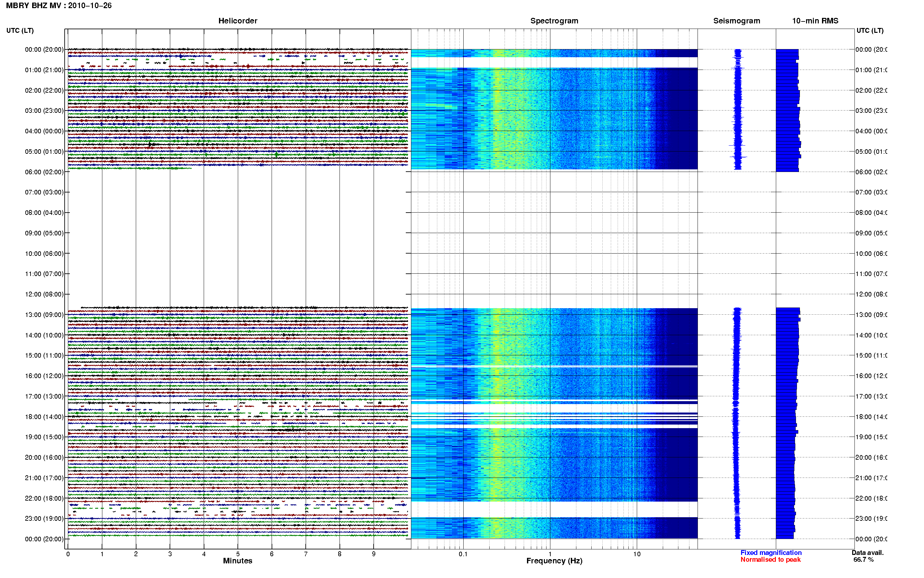Click the 'Minutes' x-axis label
Image resolution: width=924 pixels, height=578 pixels.
(237, 561)
